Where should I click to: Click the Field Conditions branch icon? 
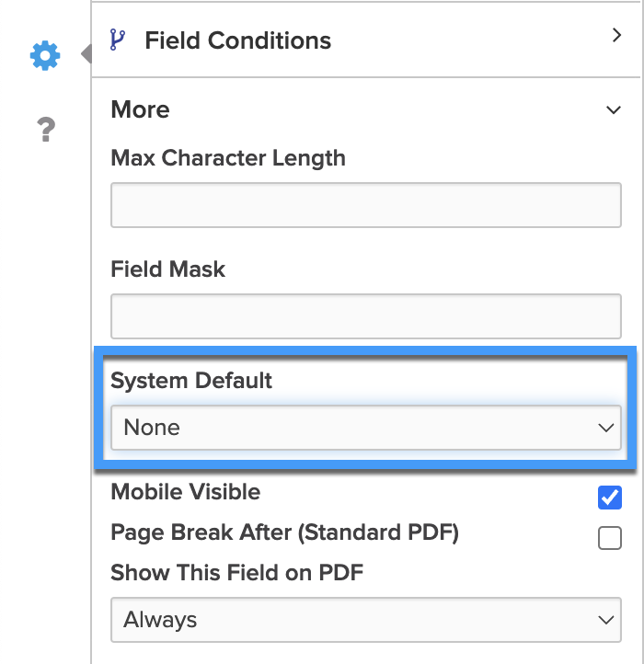pyautogui.click(x=118, y=40)
